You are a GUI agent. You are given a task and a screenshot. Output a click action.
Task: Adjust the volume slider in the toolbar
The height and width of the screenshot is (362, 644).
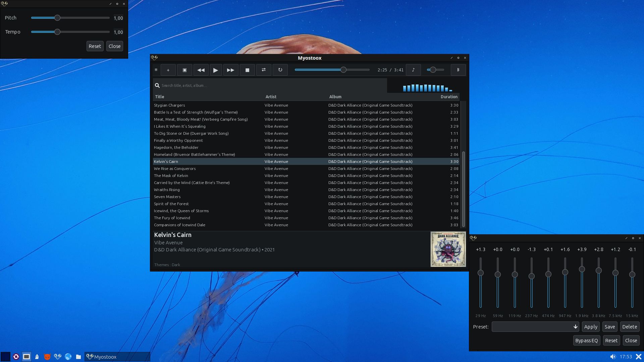(435, 70)
